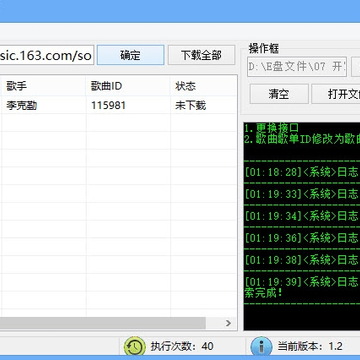Click the 清空 clear button
The width and height of the screenshot is (360, 360).
tap(279, 94)
